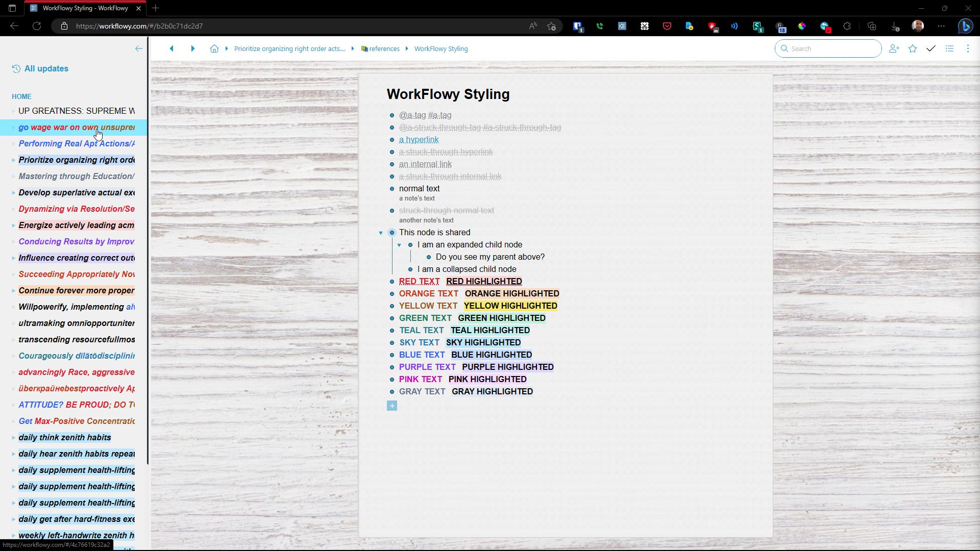Open the Bing sidebar button
Viewport: 980px width, 551px height.
click(x=965, y=26)
